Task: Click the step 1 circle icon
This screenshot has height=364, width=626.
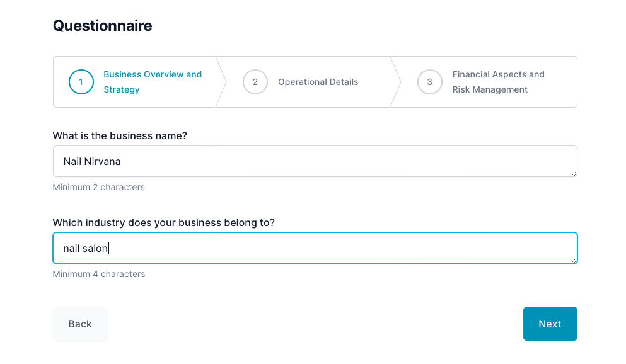Action: pos(81,82)
